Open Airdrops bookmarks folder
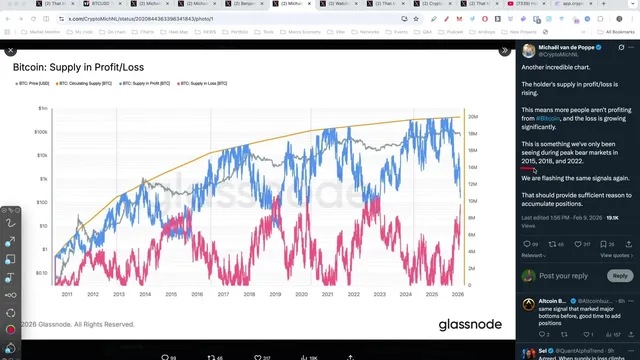The width and height of the screenshot is (640, 360). [x=482, y=32]
